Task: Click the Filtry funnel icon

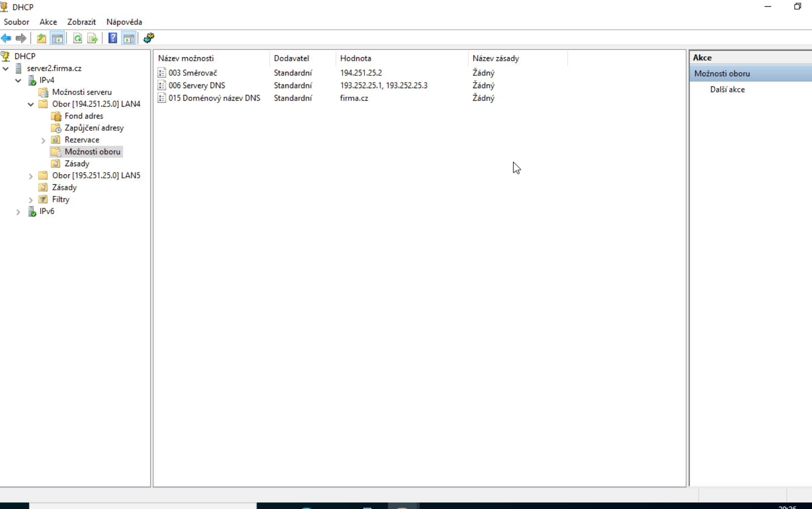Action: click(x=43, y=199)
